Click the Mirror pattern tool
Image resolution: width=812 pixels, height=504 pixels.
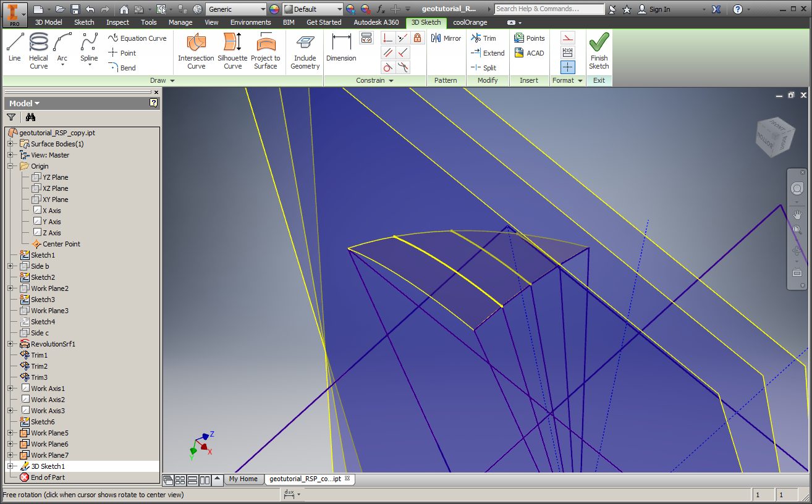pyautogui.click(x=446, y=38)
